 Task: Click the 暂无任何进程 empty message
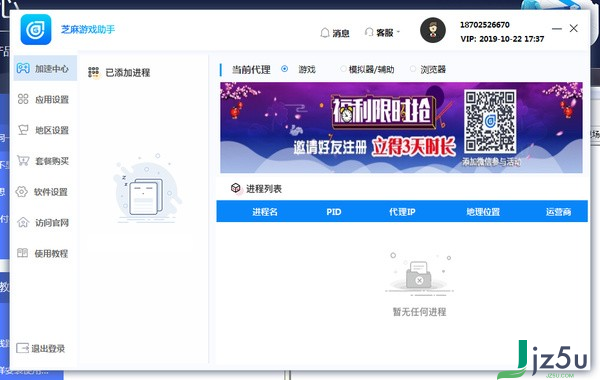[419, 312]
